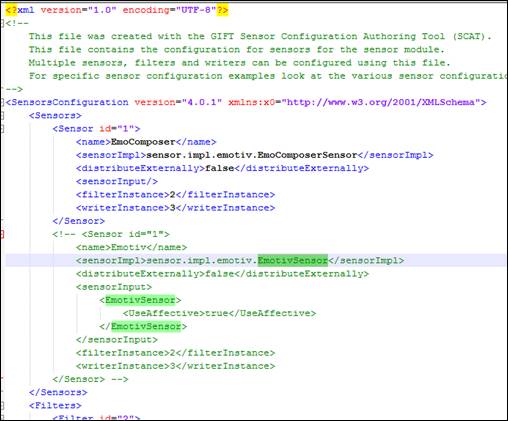Image resolution: width=508 pixels, height=421 pixels.
Task: Click the opening highlighted EmotivSensor tag
Action: click(x=140, y=300)
